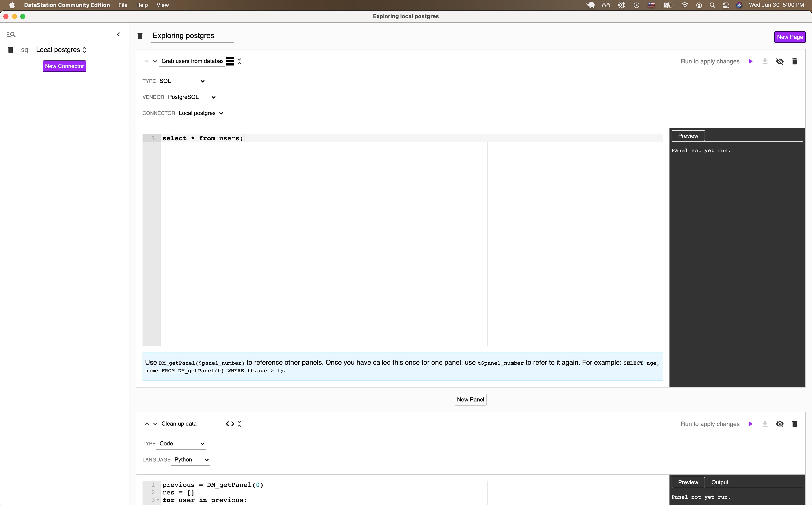The width and height of the screenshot is (812, 505).
Task: Expand the VENDOR PostgreSQL dropdown
Action: click(x=190, y=97)
